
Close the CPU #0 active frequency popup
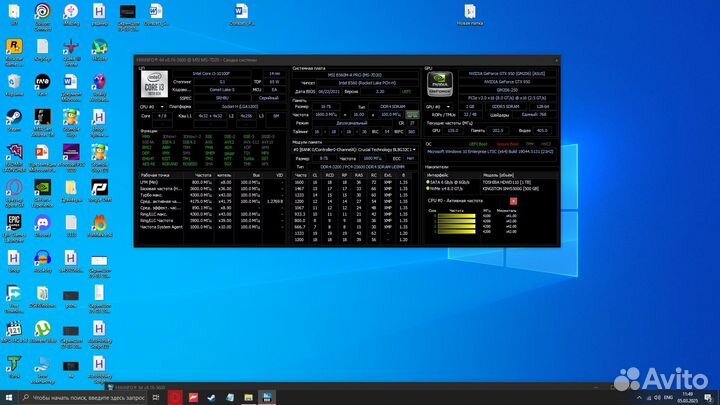click(513, 200)
